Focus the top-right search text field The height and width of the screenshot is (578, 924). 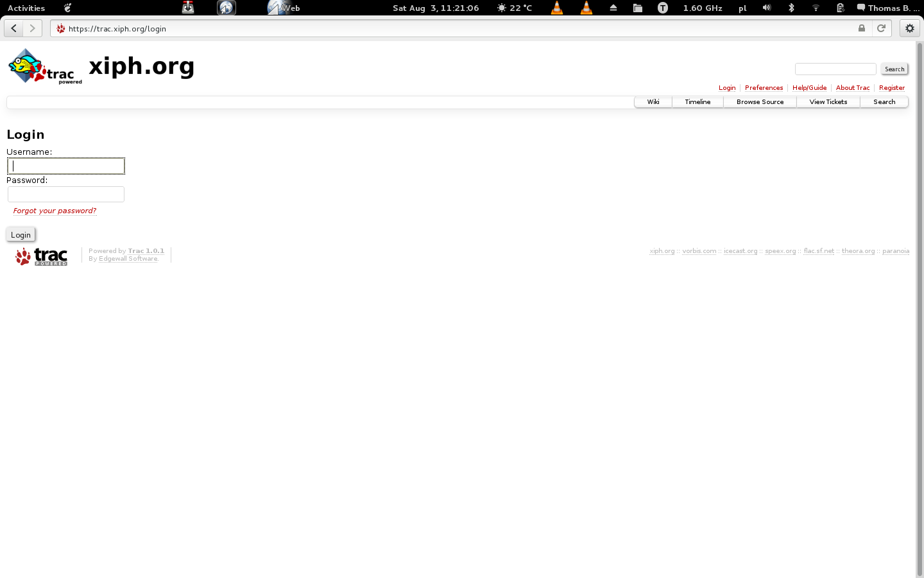(835, 69)
